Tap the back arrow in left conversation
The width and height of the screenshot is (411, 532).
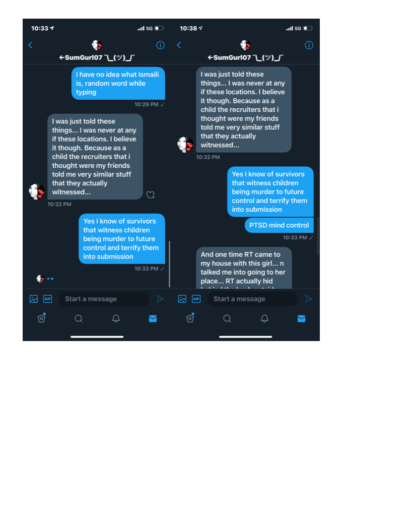[30, 45]
